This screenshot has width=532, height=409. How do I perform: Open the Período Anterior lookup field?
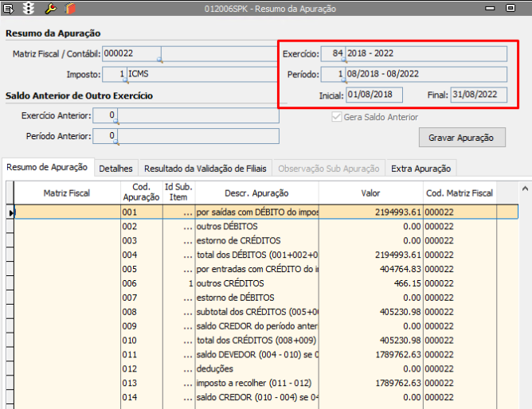coord(106,136)
